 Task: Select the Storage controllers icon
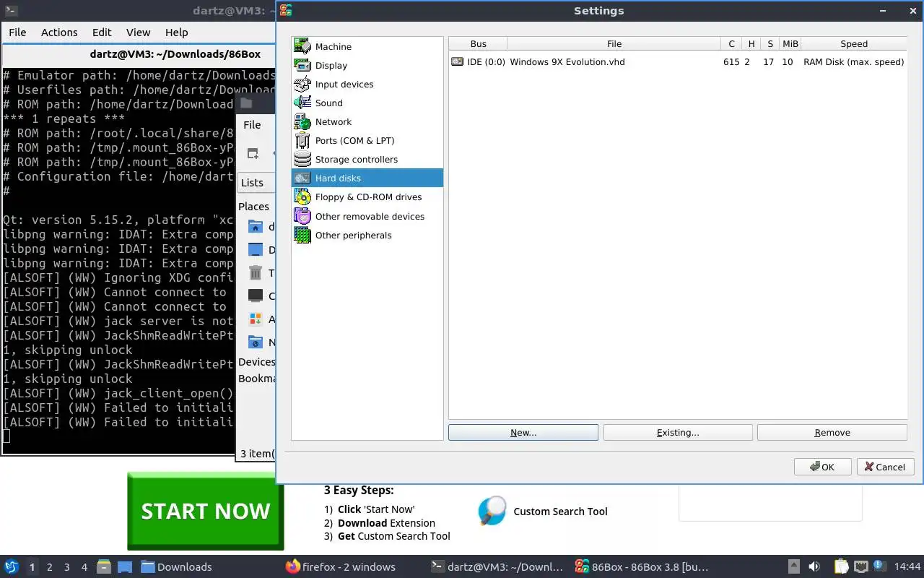click(x=302, y=159)
